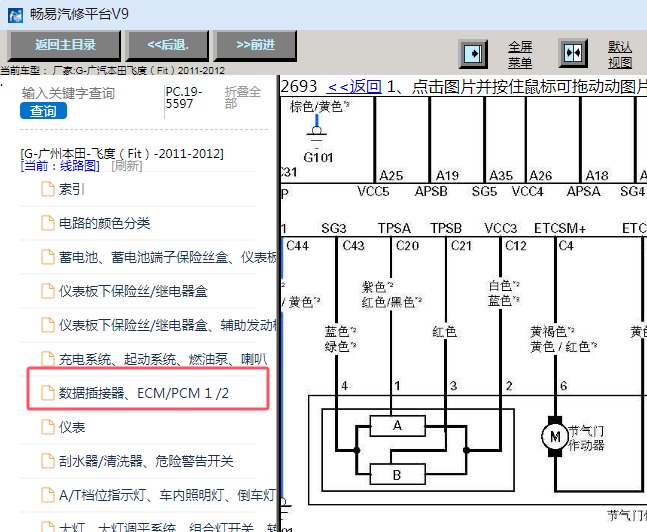Click the C44 connector label
Viewport: 647px width, 532px height.
click(x=298, y=246)
